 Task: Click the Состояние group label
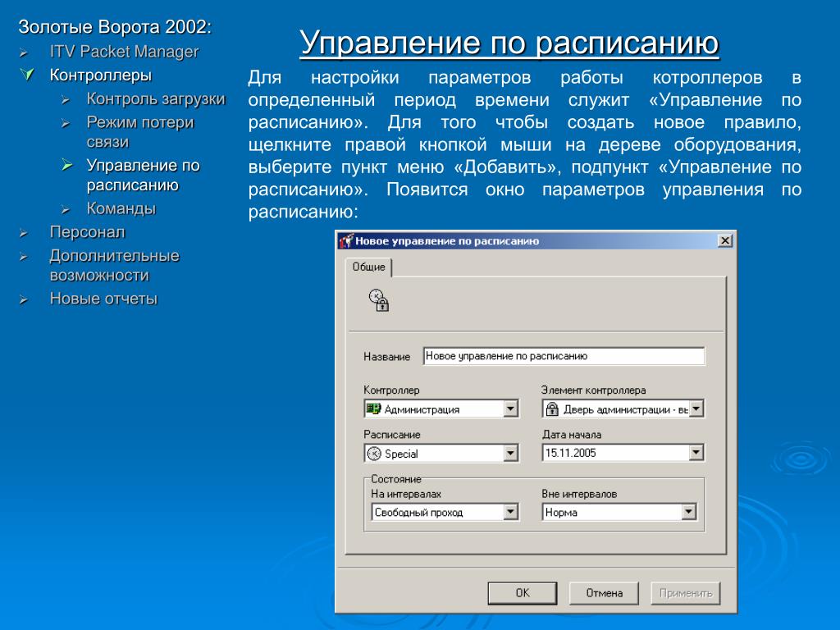pyautogui.click(x=396, y=479)
